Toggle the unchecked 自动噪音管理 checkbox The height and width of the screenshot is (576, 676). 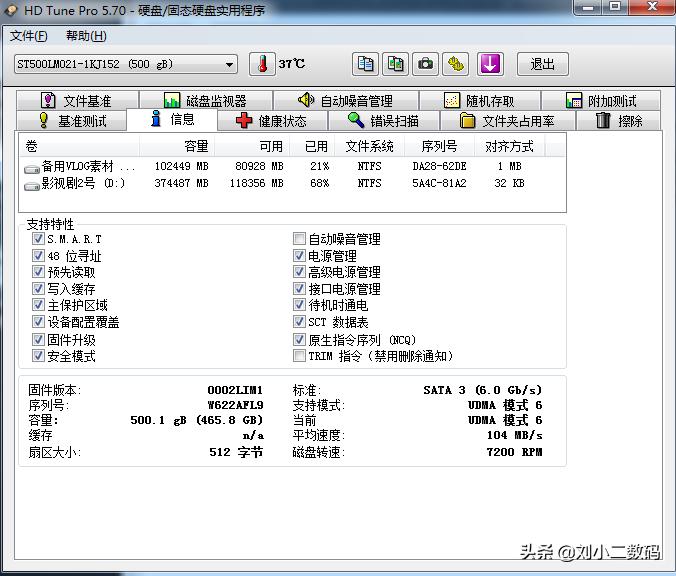299,238
